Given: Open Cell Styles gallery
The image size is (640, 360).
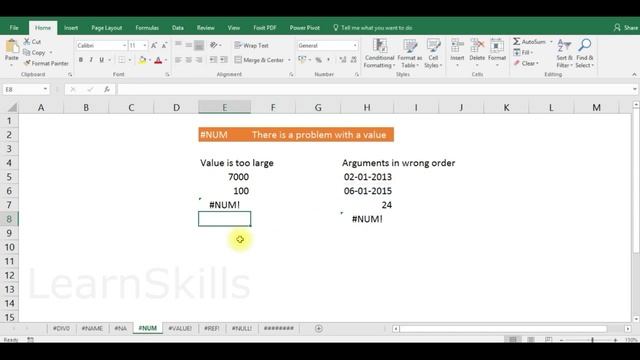Looking at the screenshot, I should pos(433,53).
